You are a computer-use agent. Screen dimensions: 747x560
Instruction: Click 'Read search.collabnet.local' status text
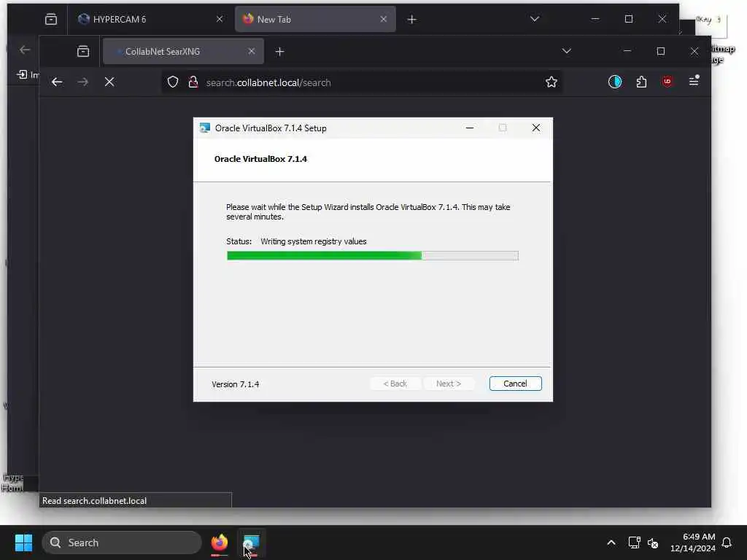[94, 500]
